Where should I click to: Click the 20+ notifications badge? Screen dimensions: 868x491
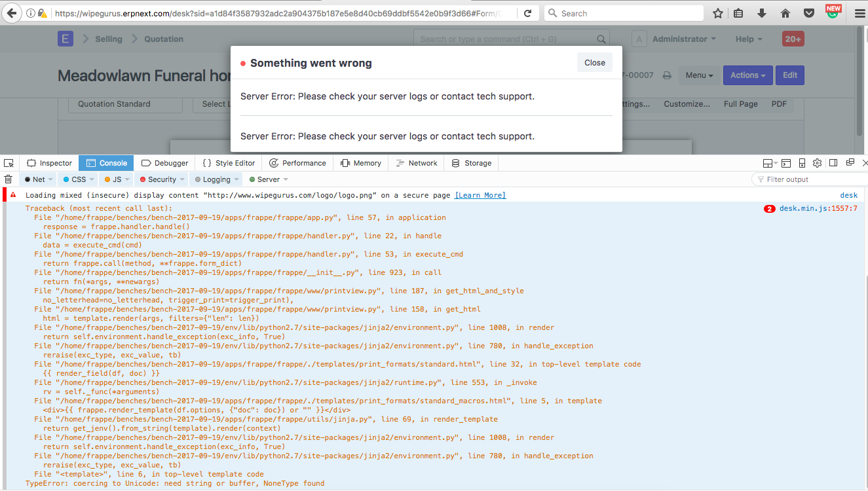tap(793, 39)
